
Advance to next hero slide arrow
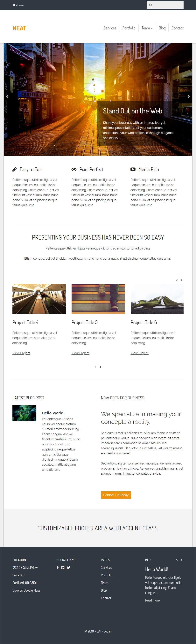189,96
